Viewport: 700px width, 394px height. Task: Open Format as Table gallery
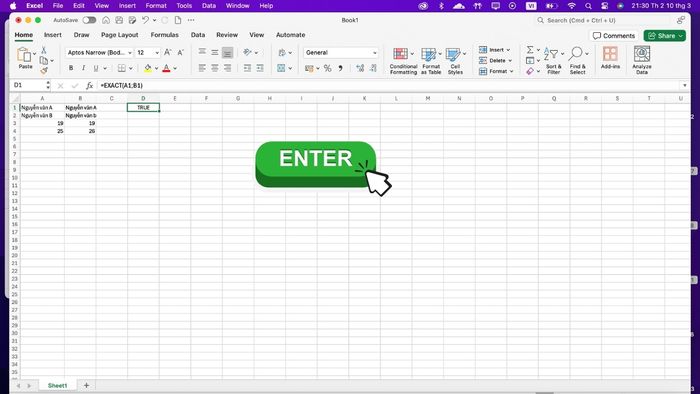[431, 61]
